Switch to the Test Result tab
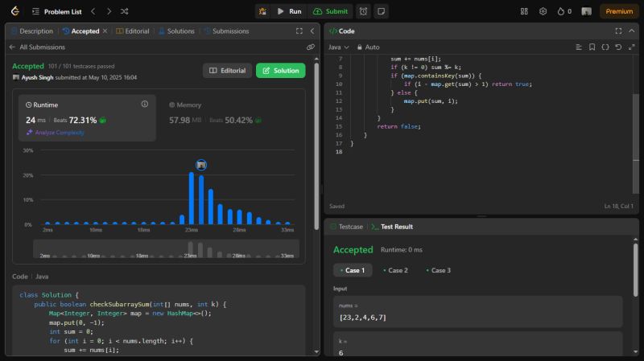644x361 pixels. 393,227
